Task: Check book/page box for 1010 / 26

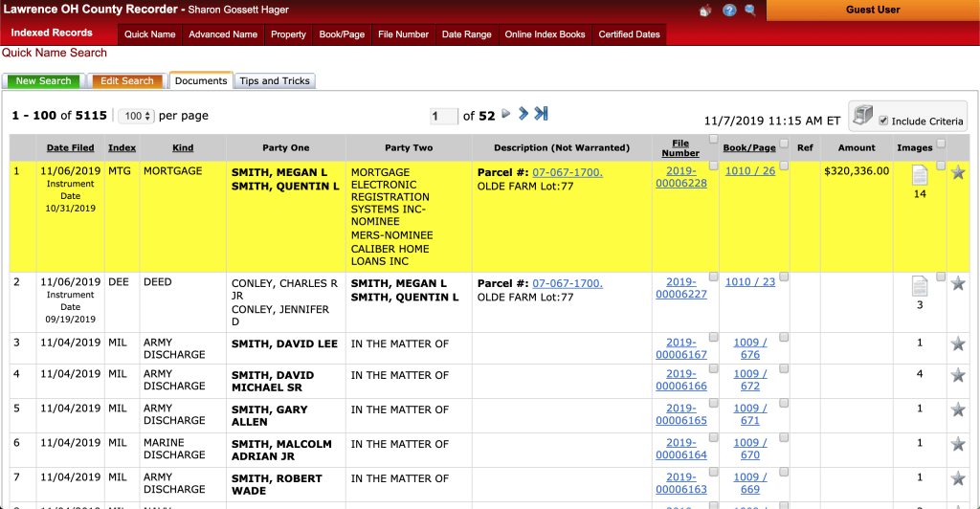Action: point(784,166)
